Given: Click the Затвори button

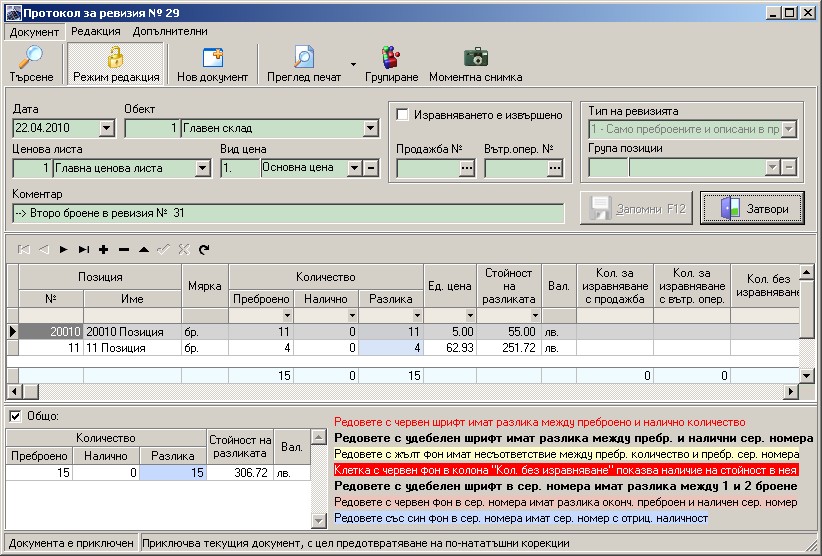Looking at the screenshot, I should (x=752, y=209).
